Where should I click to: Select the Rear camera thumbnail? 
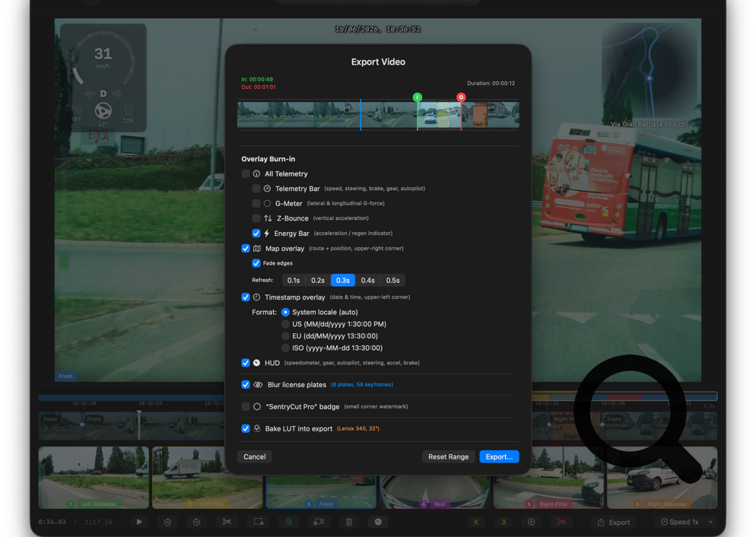[434, 491]
